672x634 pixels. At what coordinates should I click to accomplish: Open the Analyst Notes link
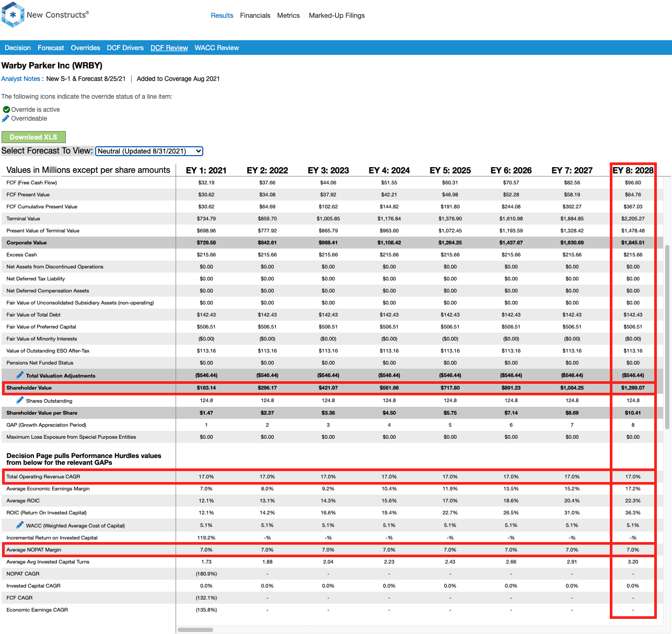(x=21, y=79)
